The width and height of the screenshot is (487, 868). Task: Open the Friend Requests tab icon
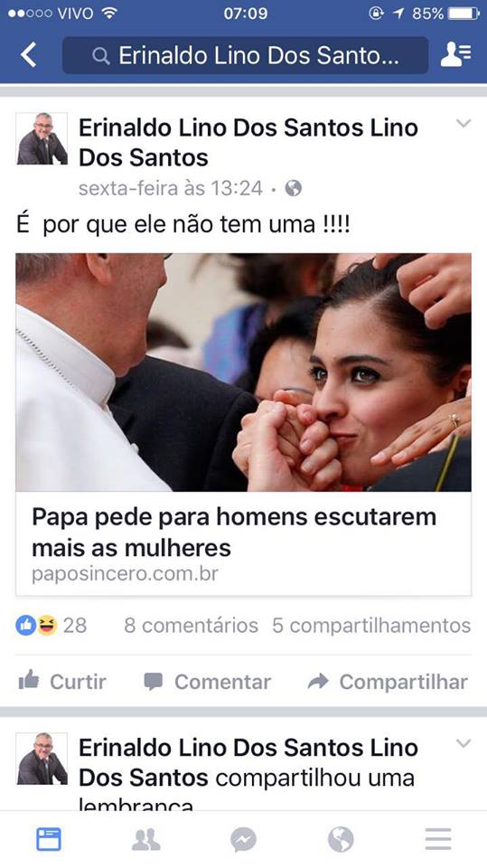click(x=146, y=840)
